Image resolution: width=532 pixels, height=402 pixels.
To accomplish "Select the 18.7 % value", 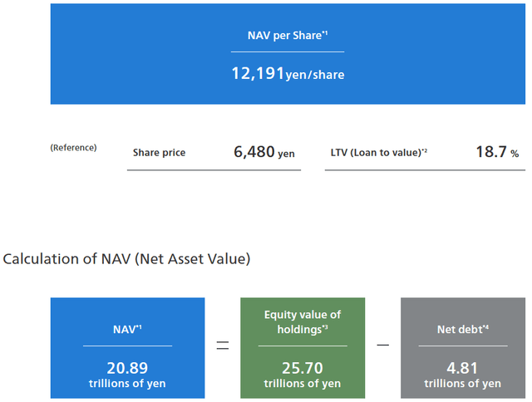I will tap(497, 152).
